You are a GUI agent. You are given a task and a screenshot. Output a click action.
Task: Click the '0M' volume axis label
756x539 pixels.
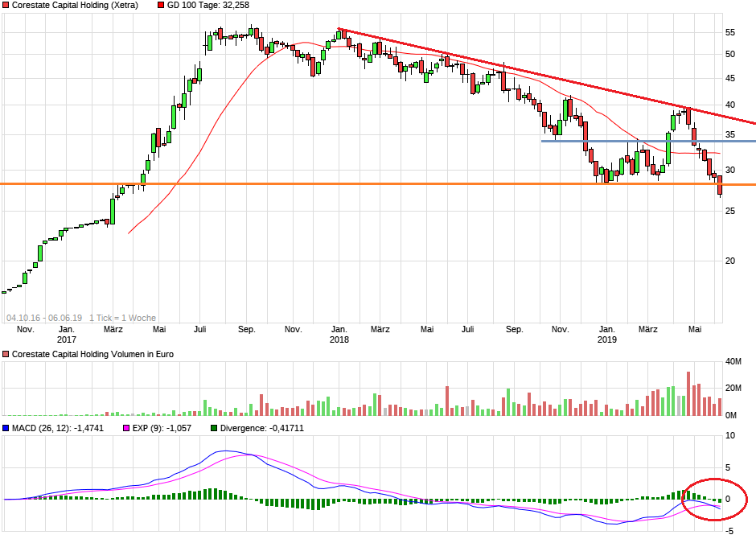pos(730,415)
